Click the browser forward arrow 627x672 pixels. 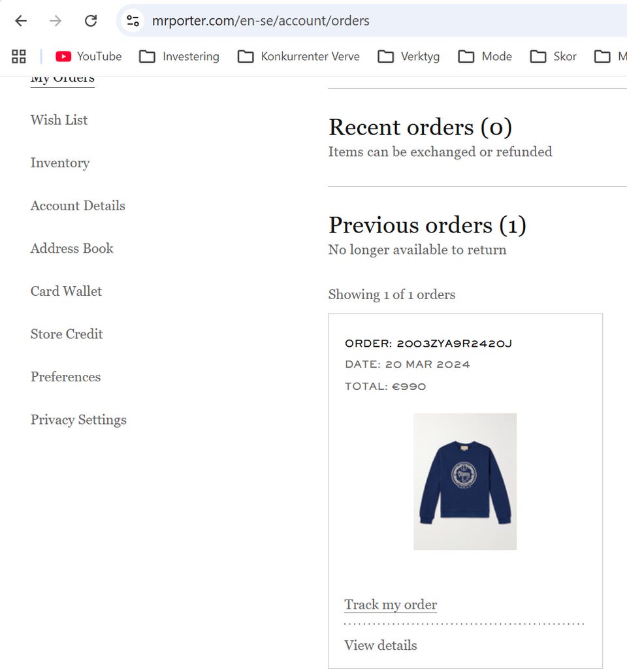pyautogui.click(x=56, y=21)
